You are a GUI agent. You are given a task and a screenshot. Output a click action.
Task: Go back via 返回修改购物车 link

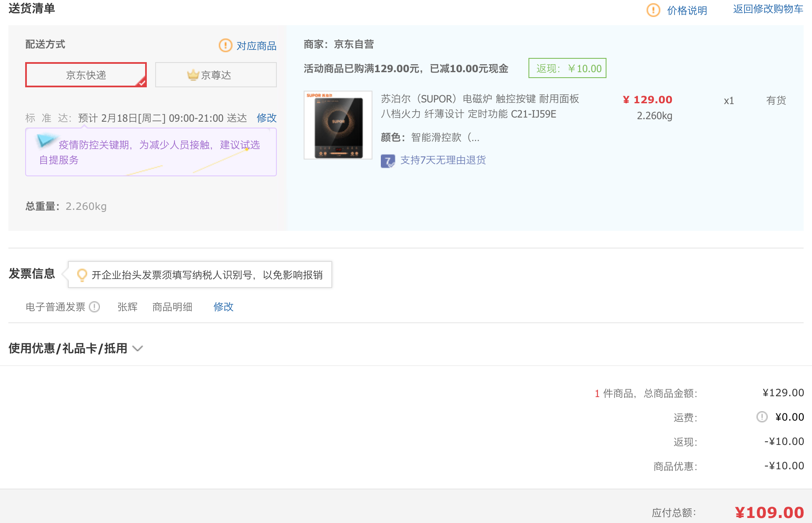click(x=768, y=9)
